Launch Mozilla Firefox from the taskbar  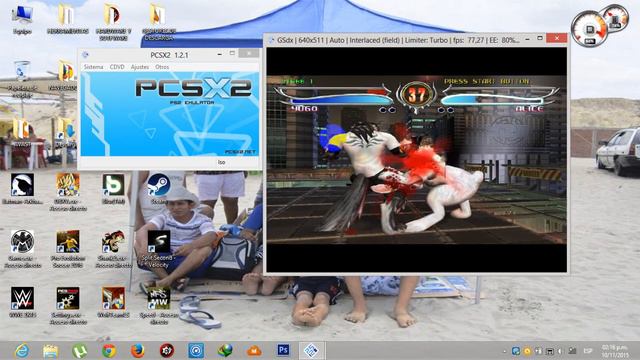(x=138, y=351)
